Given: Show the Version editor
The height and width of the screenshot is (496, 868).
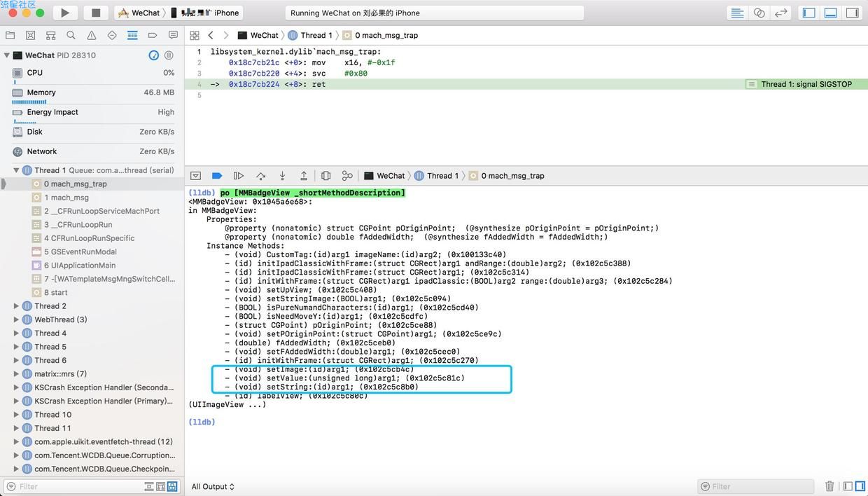Looking at the screenshot, I should [x=781, y=13].
